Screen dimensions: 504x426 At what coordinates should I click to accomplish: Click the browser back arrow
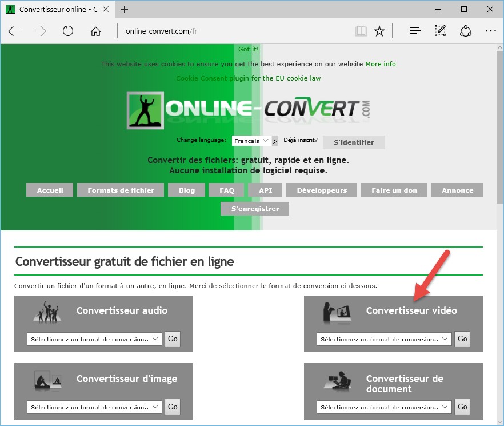click(x=14, y=31)
